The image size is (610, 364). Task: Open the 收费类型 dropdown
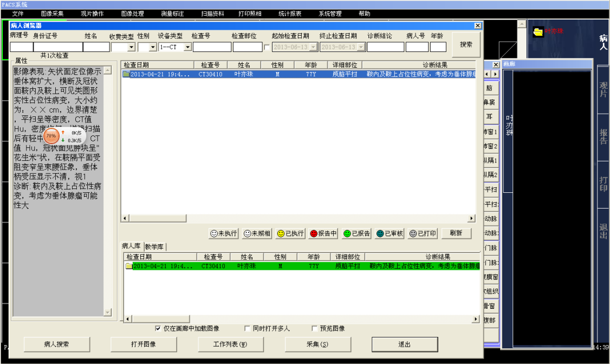point(132,48)
